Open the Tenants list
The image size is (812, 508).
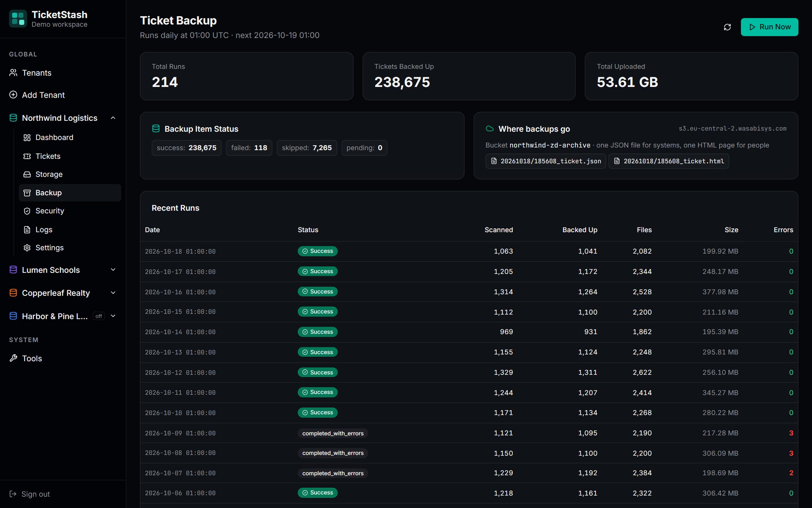pos(63,73)
